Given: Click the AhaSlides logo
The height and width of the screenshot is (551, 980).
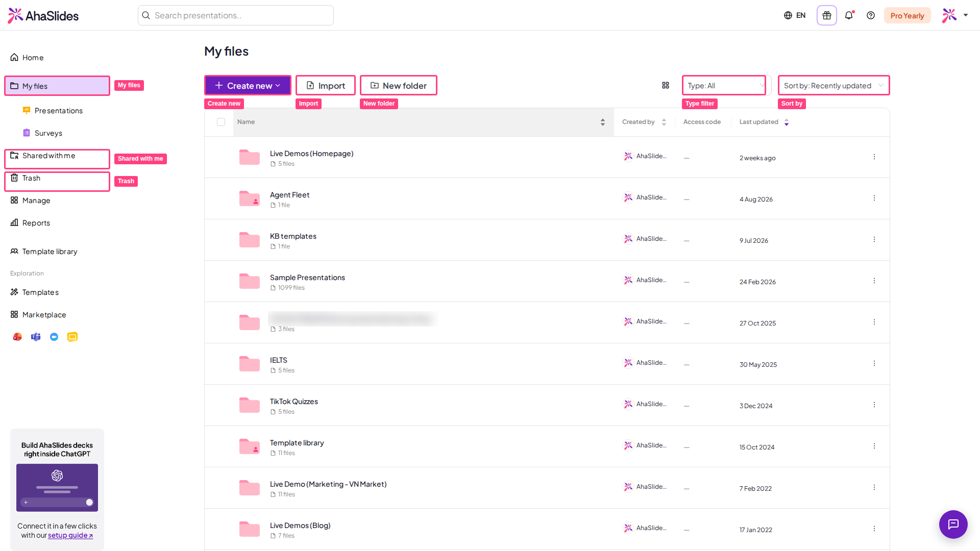Looking at the screenshot, I should coord(43,16).
